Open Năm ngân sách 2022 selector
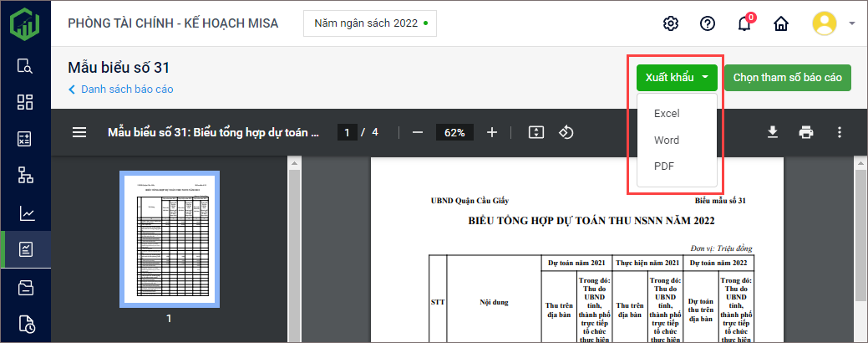The image size is (868, 343). pos(370,23)
